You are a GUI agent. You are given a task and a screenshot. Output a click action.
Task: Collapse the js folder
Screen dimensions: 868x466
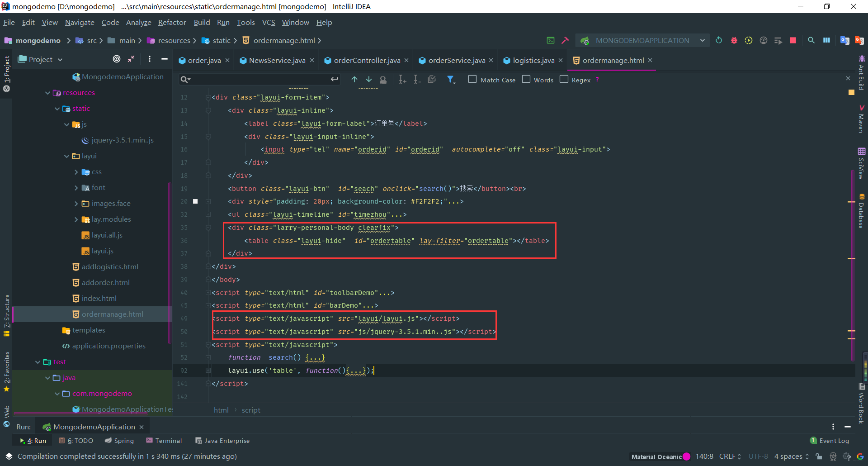(x=66, y=124)
